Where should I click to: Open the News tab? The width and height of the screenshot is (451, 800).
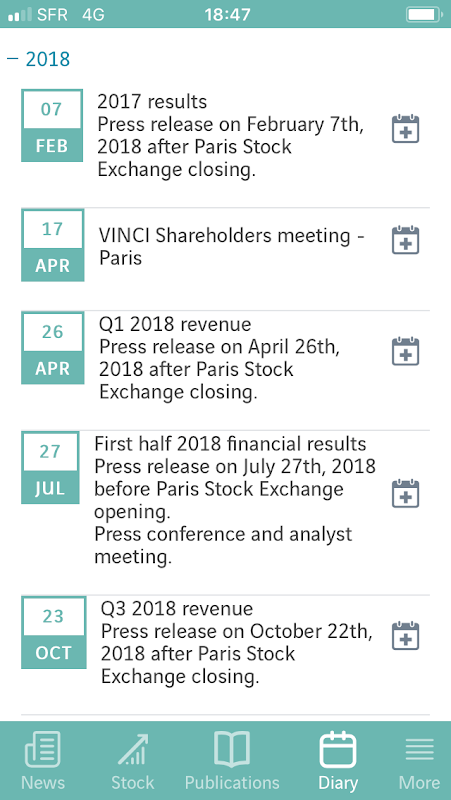coord(43,760)
